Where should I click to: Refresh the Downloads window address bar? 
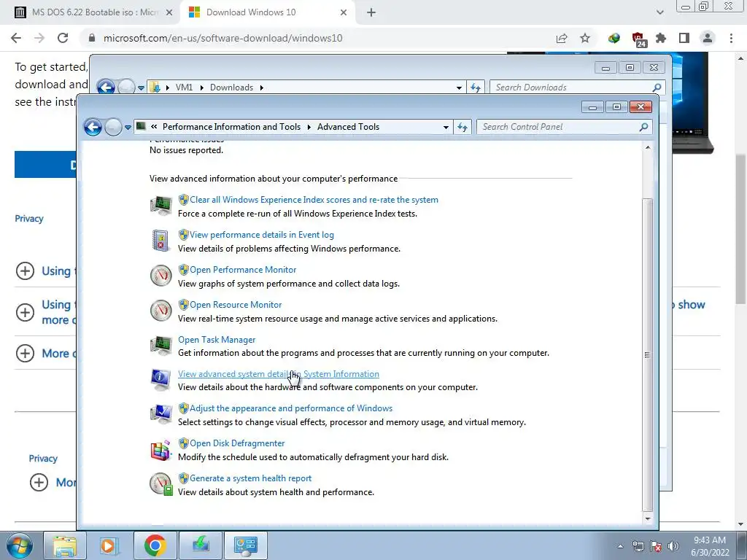[x=476, y=87]
